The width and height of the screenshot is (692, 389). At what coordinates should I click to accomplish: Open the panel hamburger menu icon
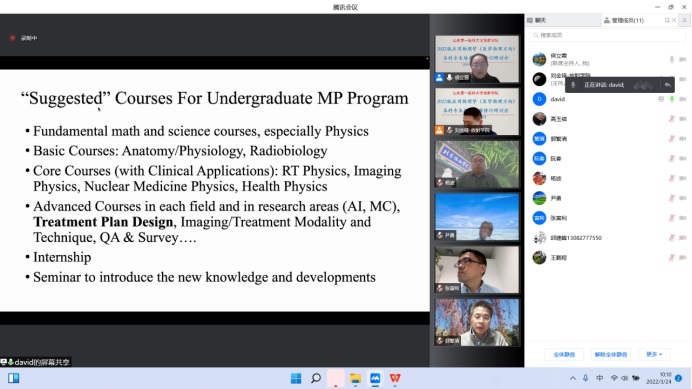(684, 20)
